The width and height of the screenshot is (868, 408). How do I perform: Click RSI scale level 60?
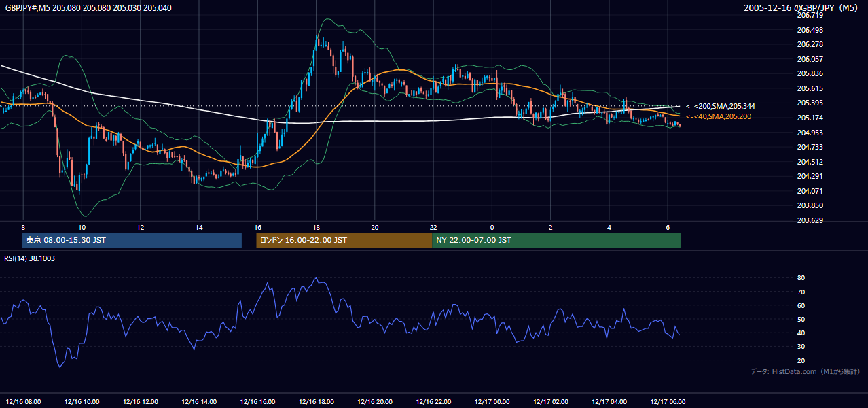click(801, 305)
